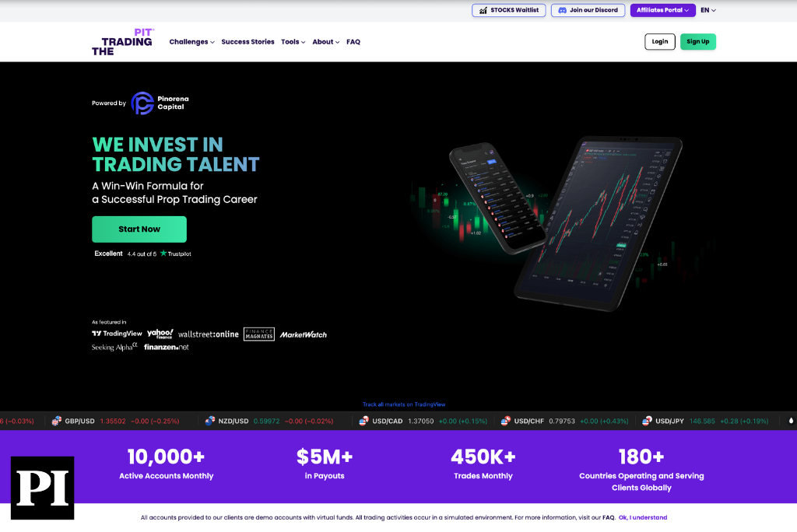Click the Yahoo Finance logo
The image size is (797, 532).
tap(160, 334)
